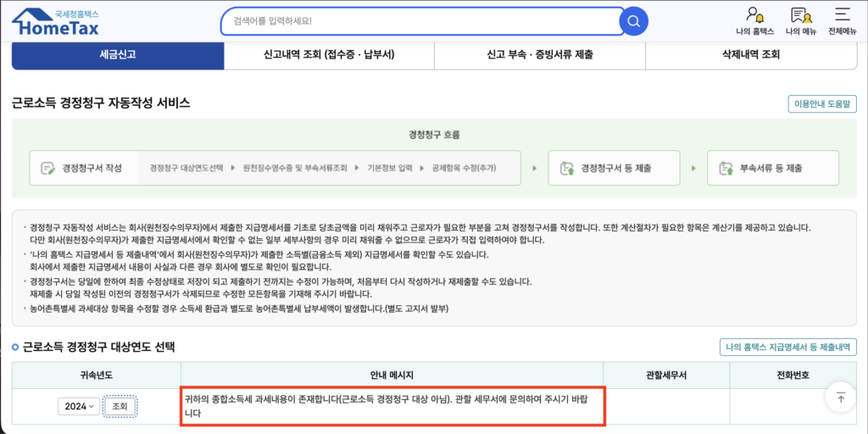The height and width of the screenshot is (434, 868).
Task: Open 나의 메뉴 icon
Action: pos(800,15)
